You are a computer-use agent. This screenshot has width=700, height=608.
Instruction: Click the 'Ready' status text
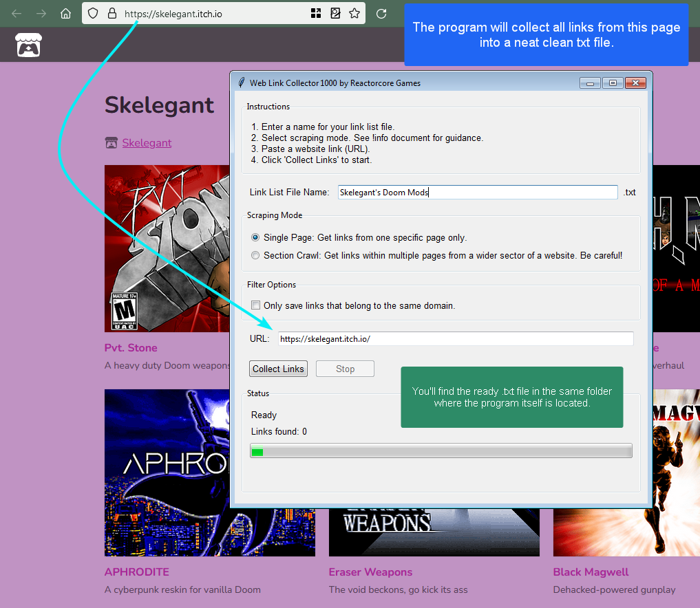pyautogui.click(x=264, y=415)
